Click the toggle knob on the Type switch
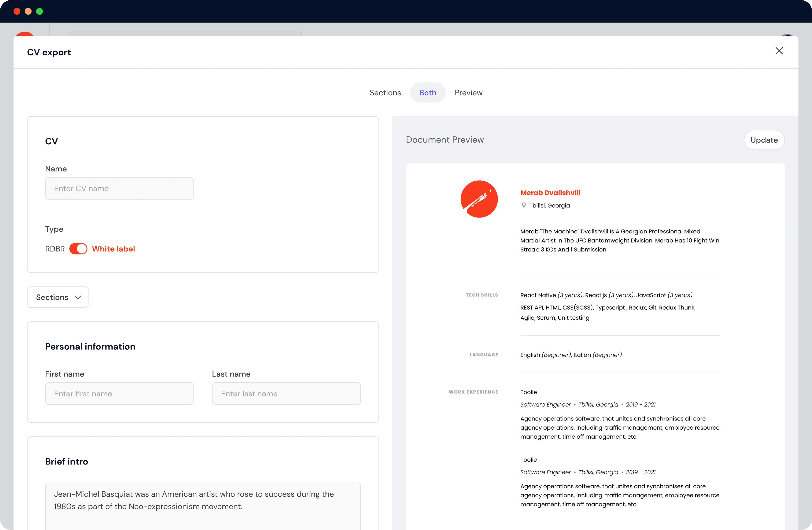Viewport: 812px width, 530px height. 82,249
